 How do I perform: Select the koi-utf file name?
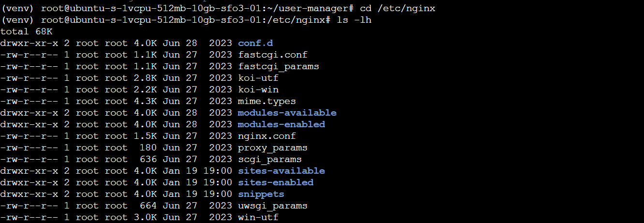[258, 78]
